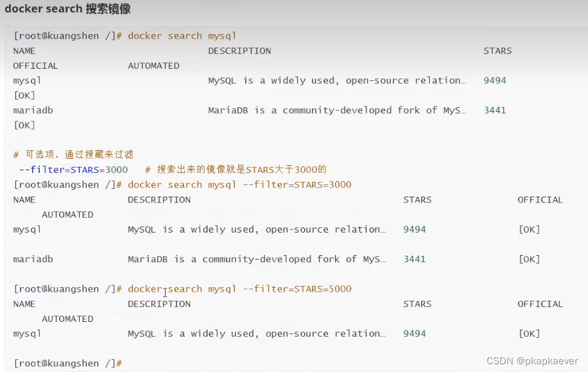This screenshot has height=372, width=588.
Task: Click command "docker search mysql --filter=STARS=3000"
Action: coord(239,184)
